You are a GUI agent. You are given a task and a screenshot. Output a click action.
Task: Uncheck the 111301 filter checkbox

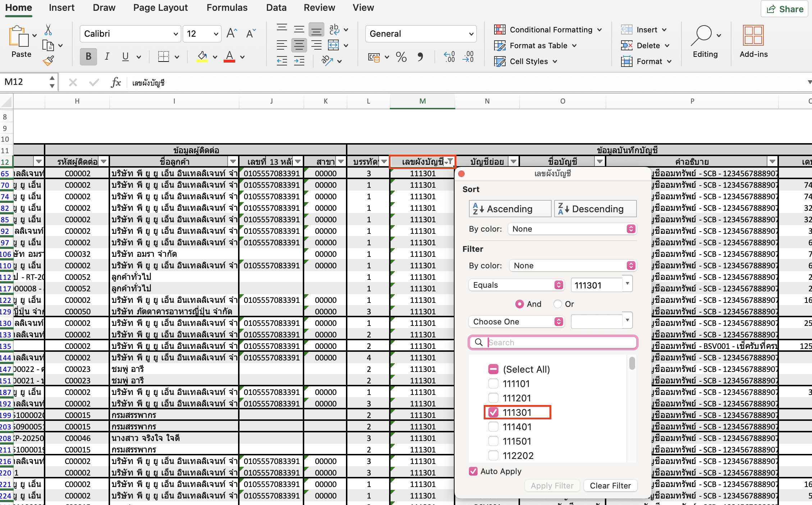[493, 412]
